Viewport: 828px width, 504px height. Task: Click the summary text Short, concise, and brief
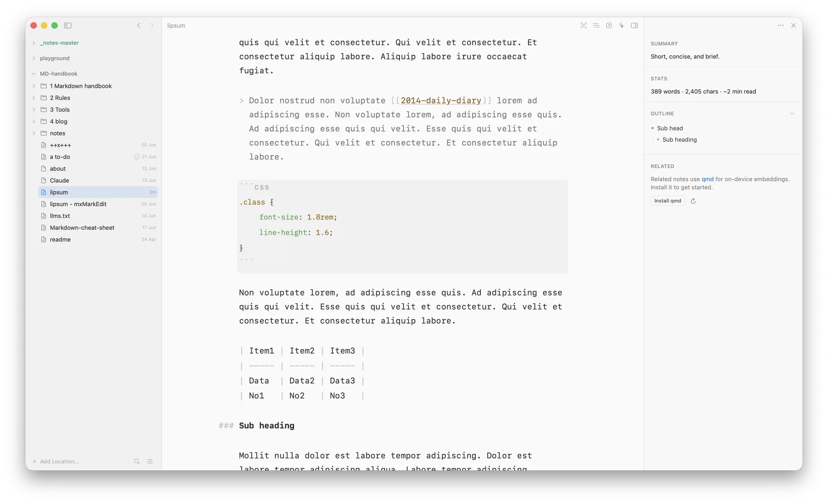[x=685, y=56]
